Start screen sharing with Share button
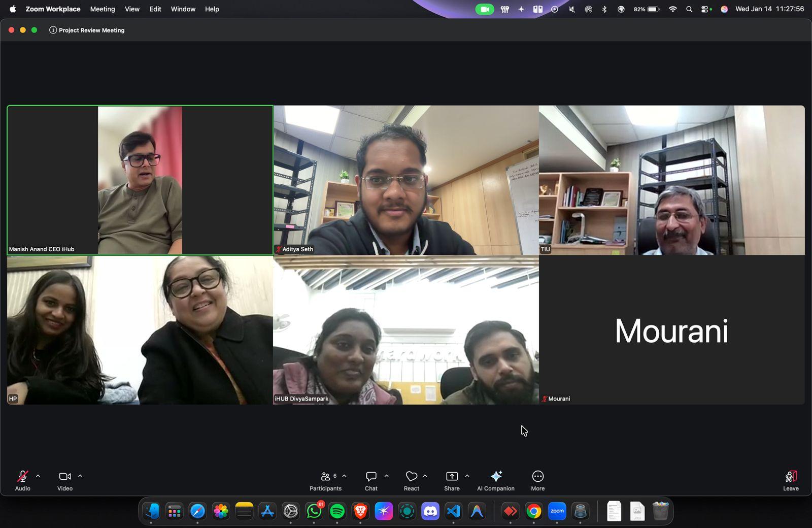 pyautogui.click(x=452, y=481)
